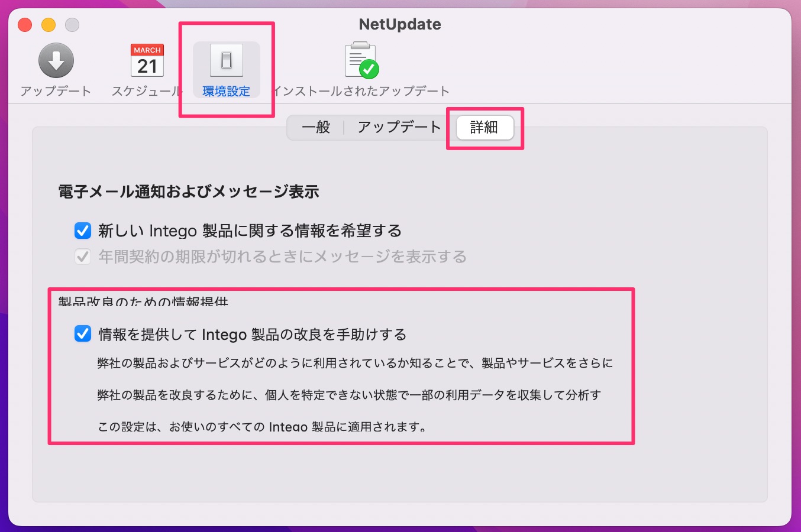Viewport: 801px width, 532px height.
Task: Open the スケジュール calendar icon
Action: (147, 61)
